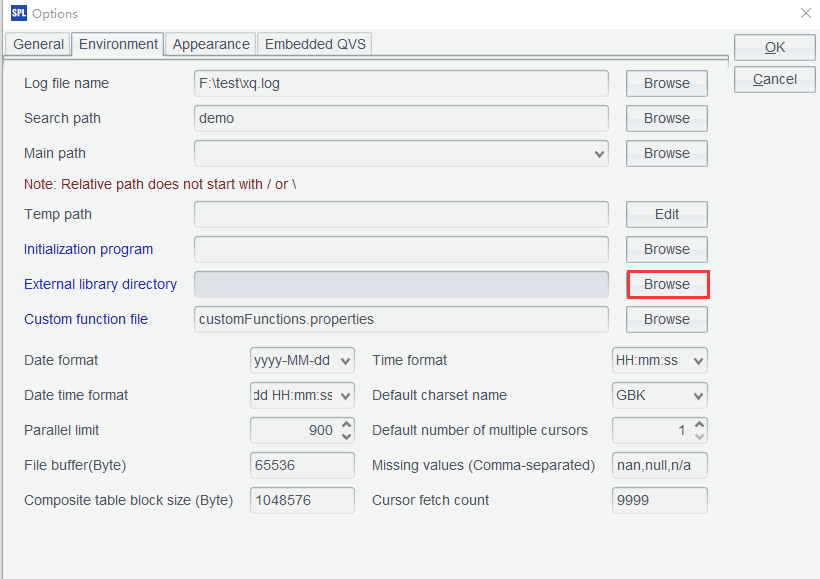Decrease the Parallel limit value

(347, 436)
